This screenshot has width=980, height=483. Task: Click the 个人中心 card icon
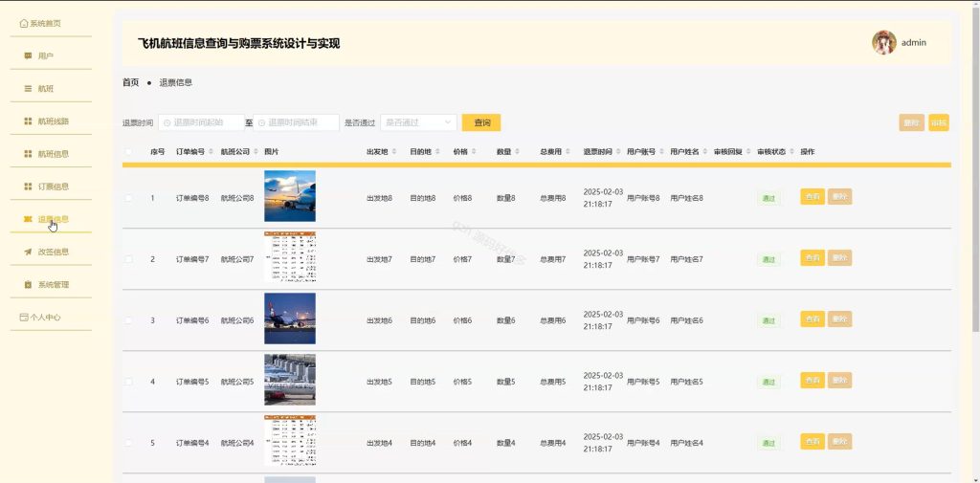24,318
